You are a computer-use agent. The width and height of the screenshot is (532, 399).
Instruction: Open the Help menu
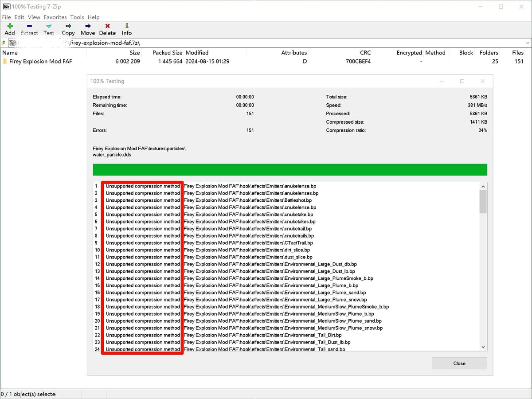94,17
